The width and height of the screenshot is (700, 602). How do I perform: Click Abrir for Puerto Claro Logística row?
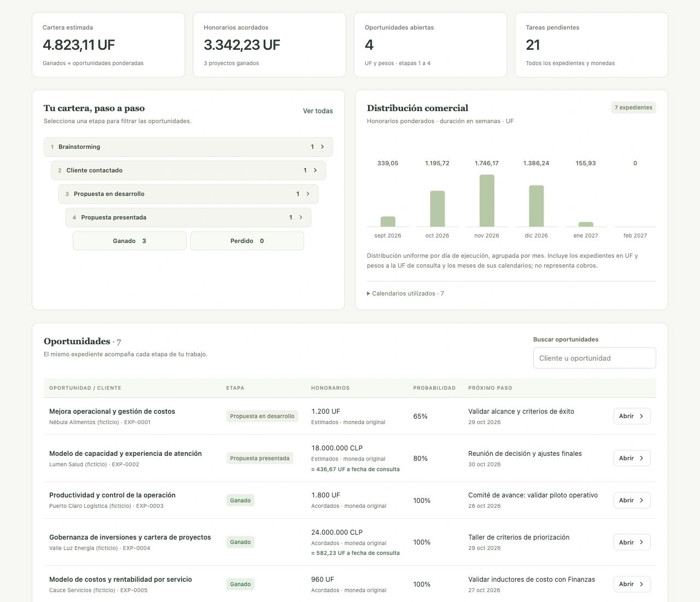click(x=632, y=500)
